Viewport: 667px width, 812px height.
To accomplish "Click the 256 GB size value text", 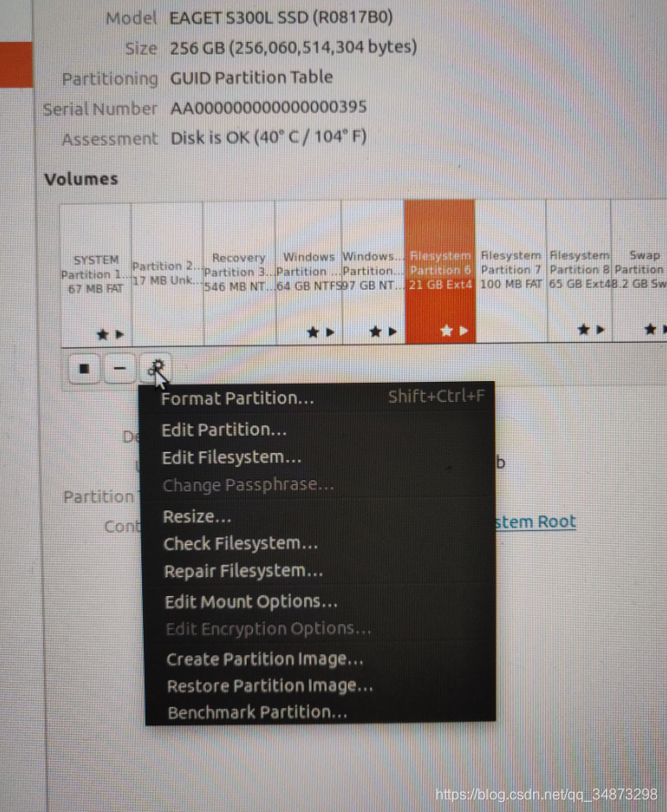I will (293, 47).
